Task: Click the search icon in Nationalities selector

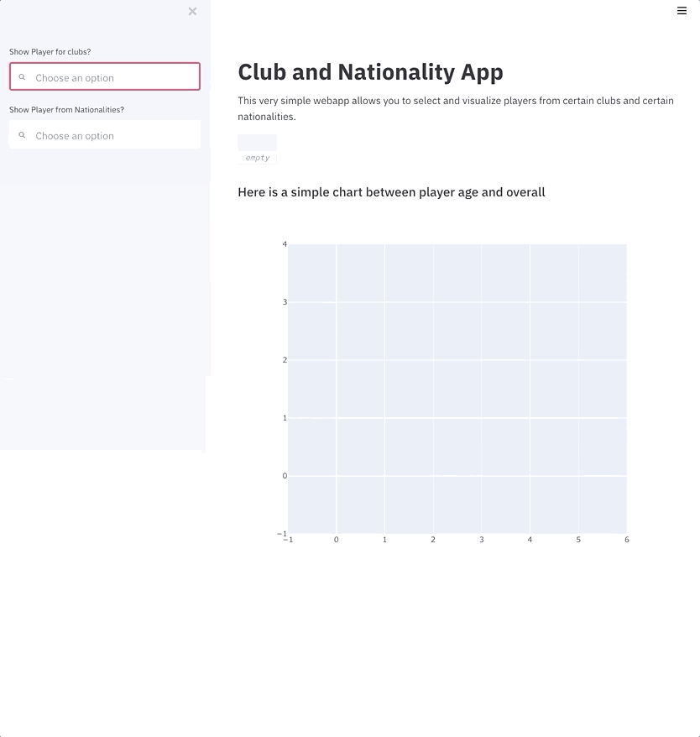Action: 22,135
